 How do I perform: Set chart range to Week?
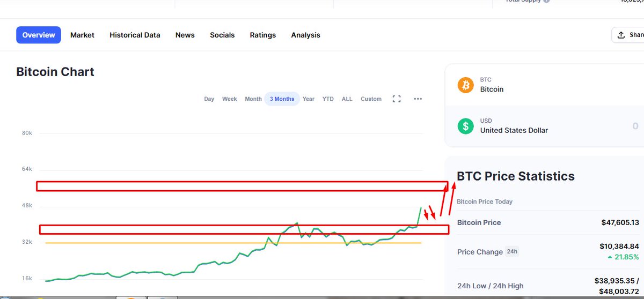pos(230,99)
